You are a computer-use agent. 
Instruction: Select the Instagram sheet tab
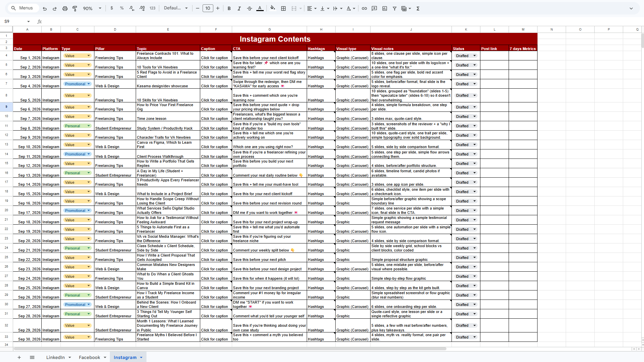[x=125, y=357]
